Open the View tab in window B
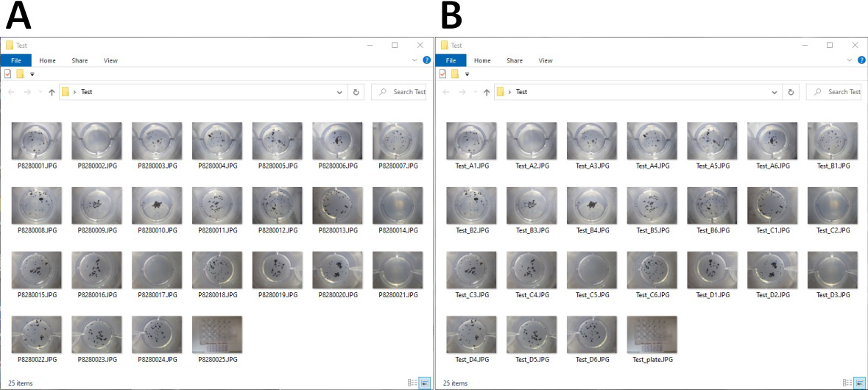The width and height of the screenshot is (868, 390). click(546, 60)
